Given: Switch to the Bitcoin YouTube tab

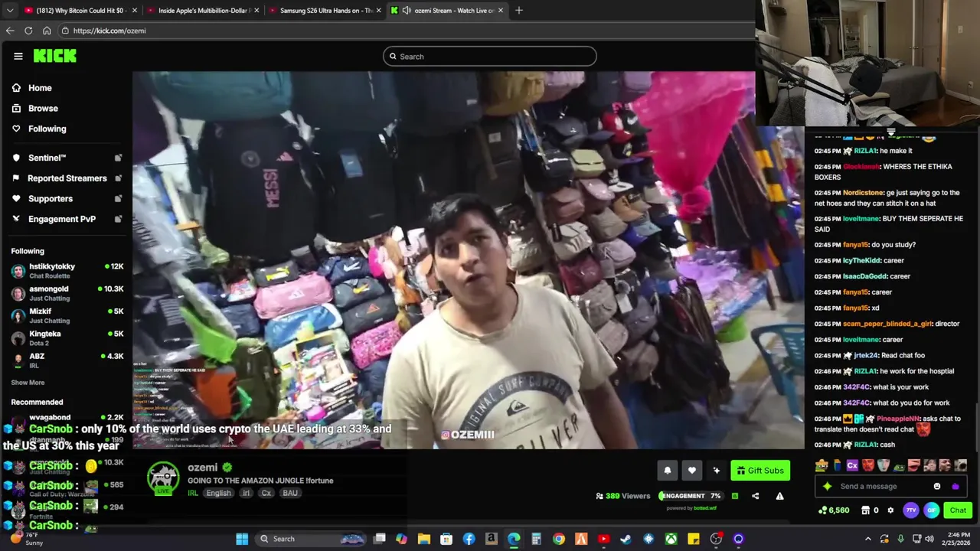Looking at the screenshot, I should [x=81, y=11].
